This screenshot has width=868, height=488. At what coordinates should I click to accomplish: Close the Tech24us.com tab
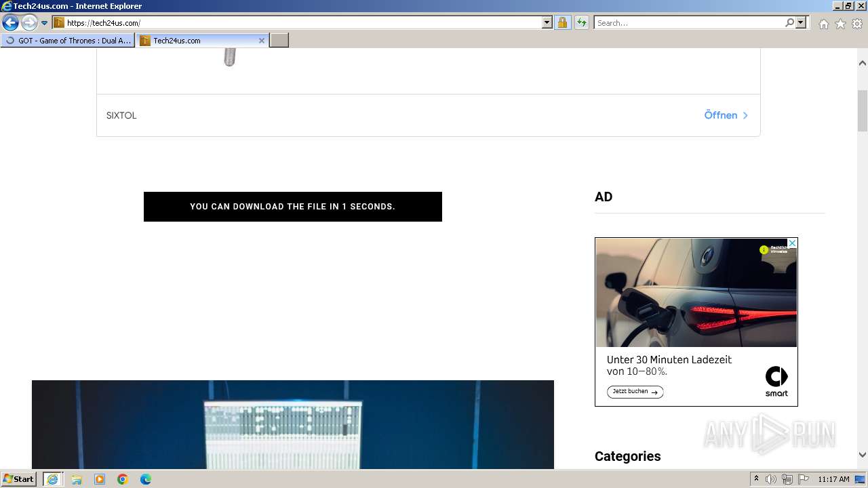click(262, 41)
